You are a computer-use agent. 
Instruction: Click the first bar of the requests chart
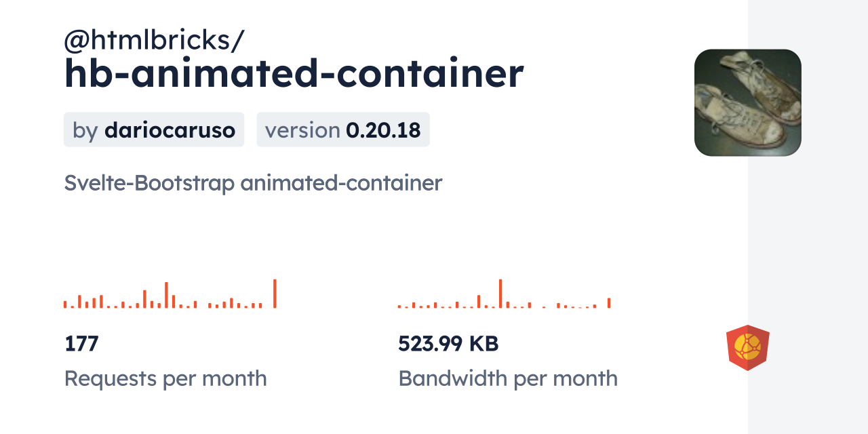65,304
